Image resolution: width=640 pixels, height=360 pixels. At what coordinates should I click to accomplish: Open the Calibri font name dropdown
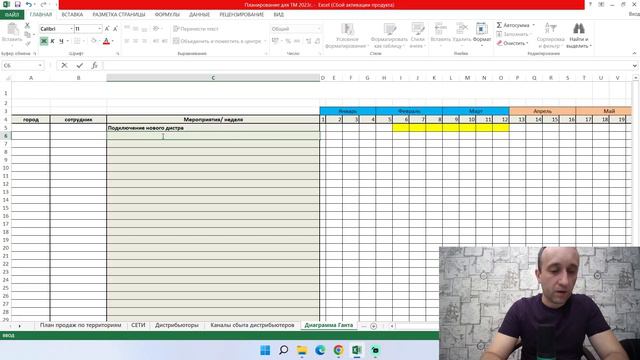pyautogui.click(x=71, y=29)
